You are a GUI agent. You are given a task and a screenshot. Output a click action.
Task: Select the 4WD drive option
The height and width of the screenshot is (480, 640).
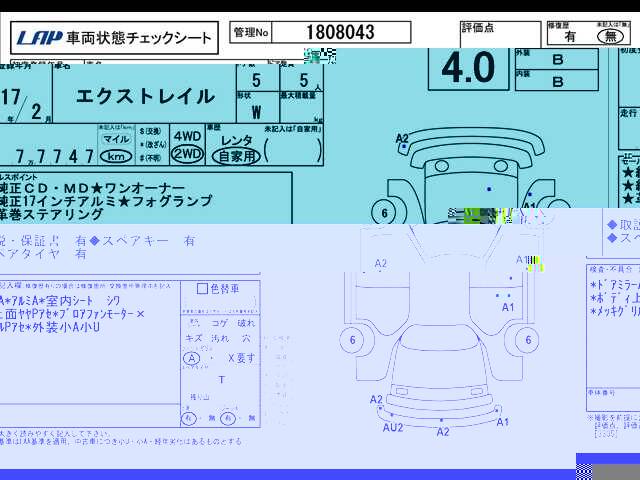click(187, 136)
